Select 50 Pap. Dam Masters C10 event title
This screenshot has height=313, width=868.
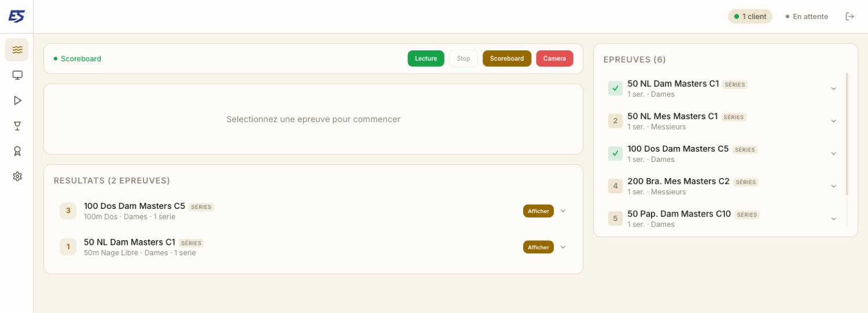pyautogui.click(x=679, y=213)
